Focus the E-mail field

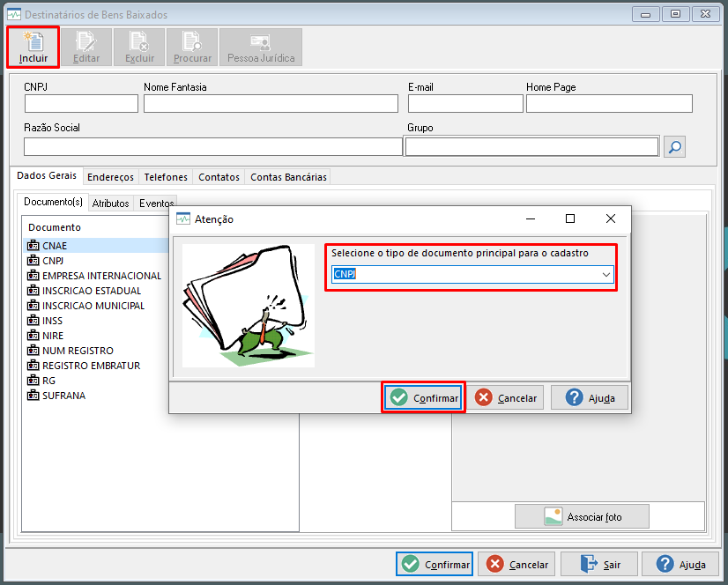tap(465, 104)
